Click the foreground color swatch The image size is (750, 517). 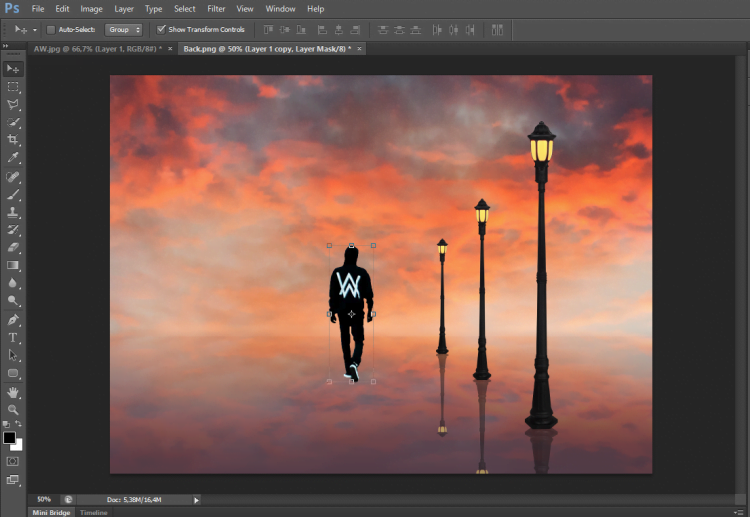pyautogui.click(x=9, y=437)
